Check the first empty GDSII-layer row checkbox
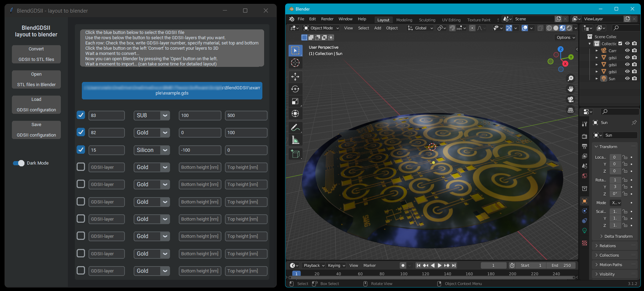This screenshot has width=644, height=291. click(81, 167)
